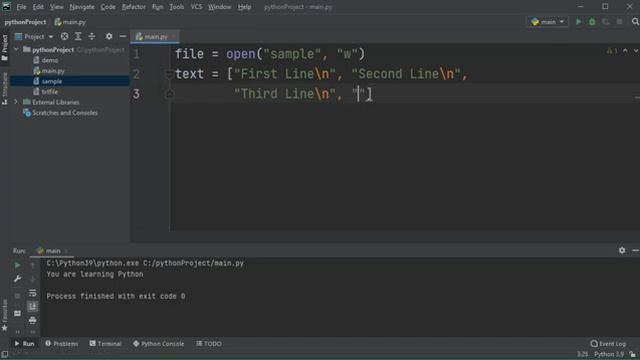640x360 pixels.
Task: Rerun main in the Run panel
Action: pos(17,265)
